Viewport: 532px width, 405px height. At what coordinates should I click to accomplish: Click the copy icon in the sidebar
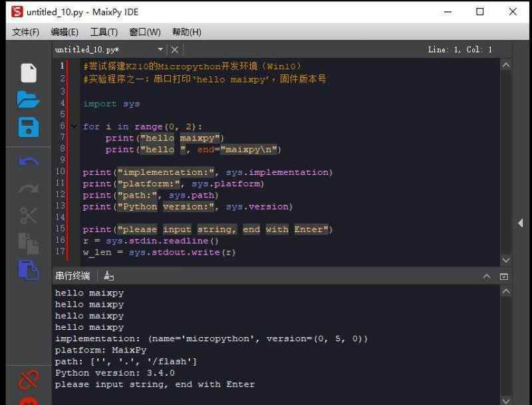(29, 243)
